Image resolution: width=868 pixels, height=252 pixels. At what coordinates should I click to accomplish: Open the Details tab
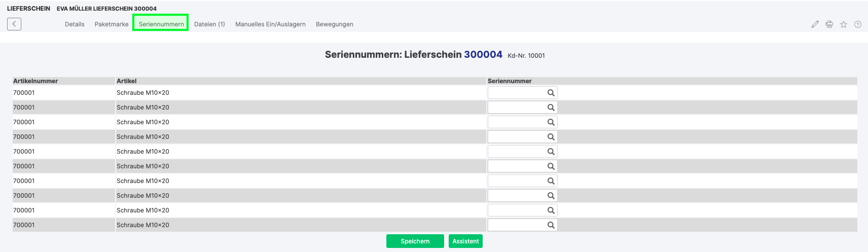(75, 24)
